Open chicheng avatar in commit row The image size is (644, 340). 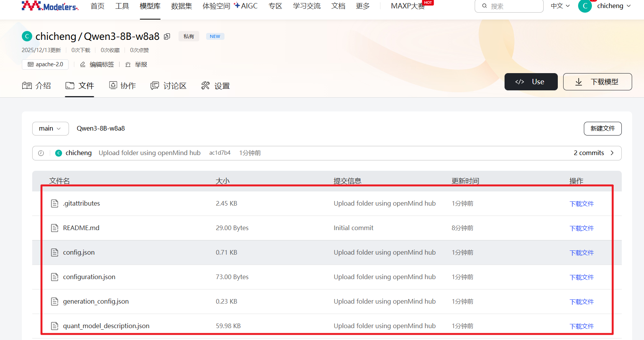tap(59, 153)
